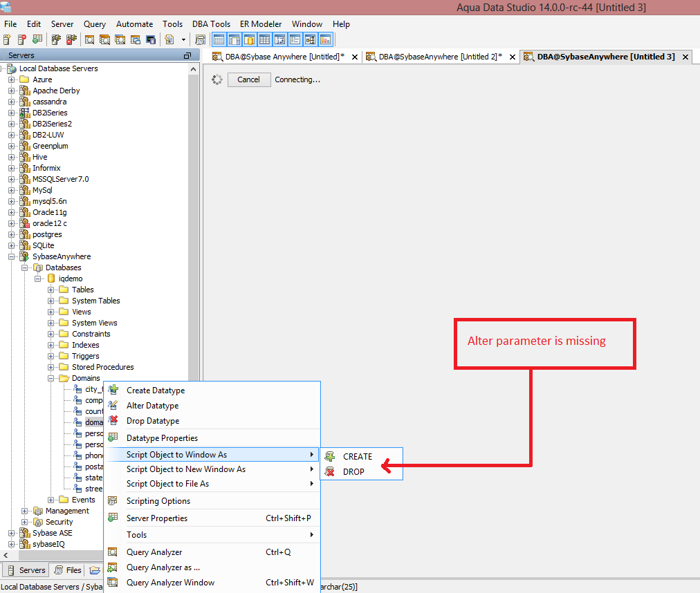Select the Sybase ASE server

[53, 533]
